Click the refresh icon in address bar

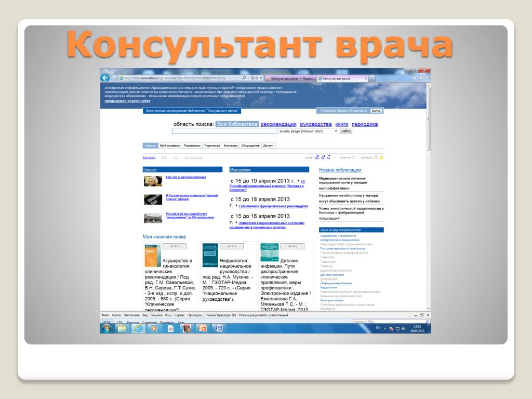tap(257, 78)
